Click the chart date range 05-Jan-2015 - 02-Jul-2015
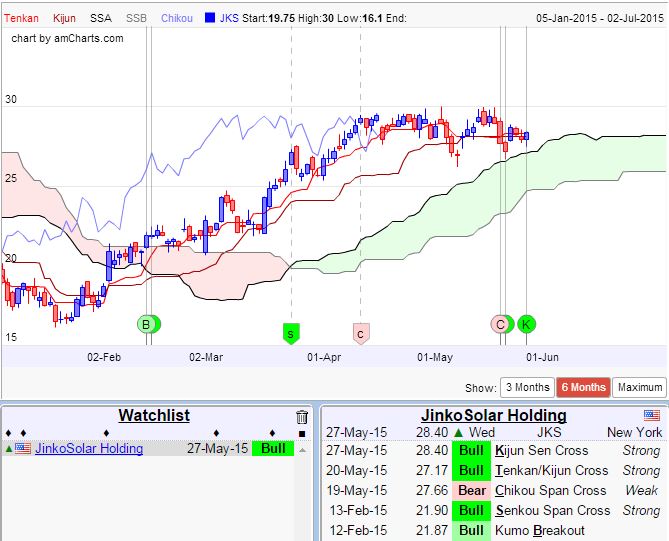Image resolution: width=669 pixels, height=541 pixels. click(x=600, y=18)
